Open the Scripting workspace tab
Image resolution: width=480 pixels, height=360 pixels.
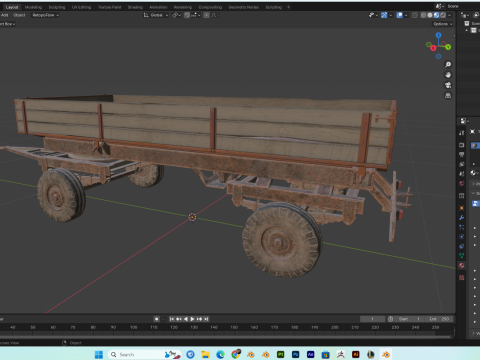(274, 7)
